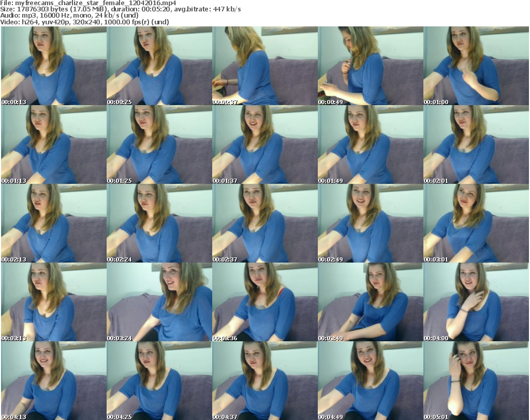Screen dimensions: 530x420
Task: Select the frame stamped 00:01:49
Action: 371,144
